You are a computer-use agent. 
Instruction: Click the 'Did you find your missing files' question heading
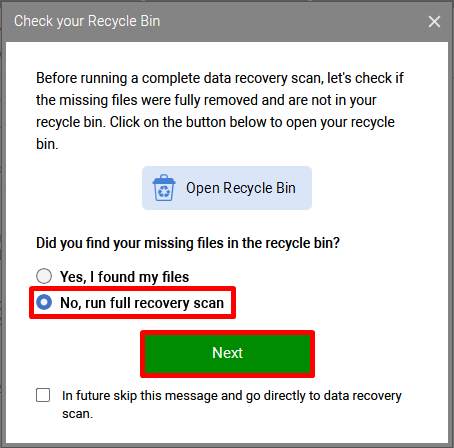coord(188,243)
